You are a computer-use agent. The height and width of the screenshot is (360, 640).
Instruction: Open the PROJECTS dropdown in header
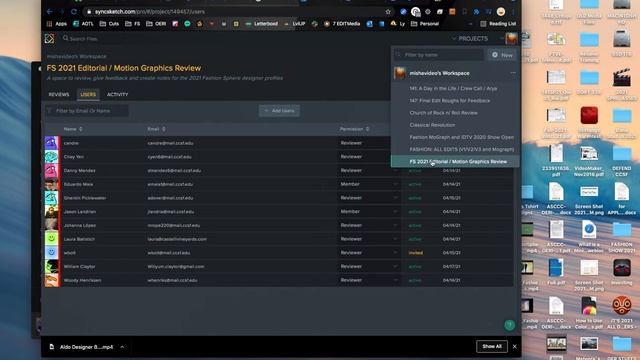(x=470, y=39)
